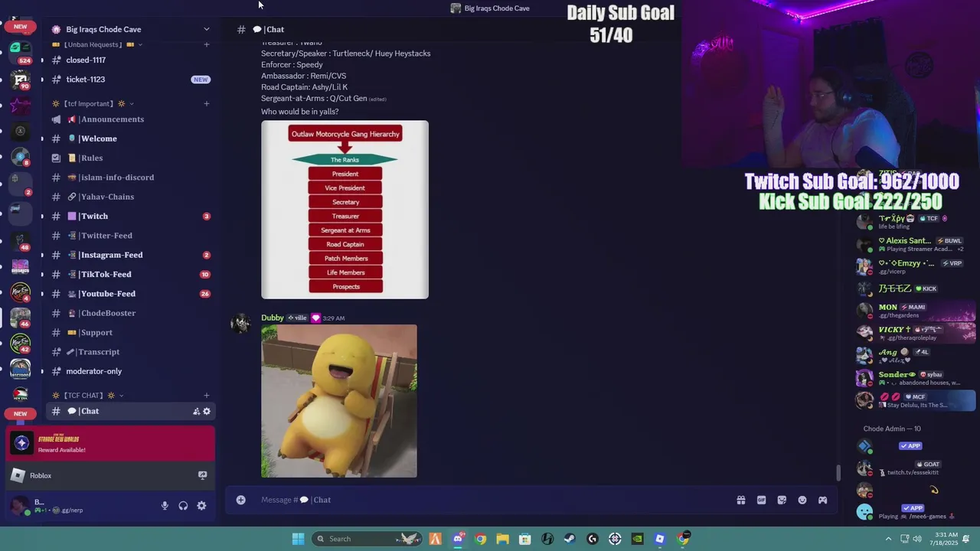This screenshot has width=980, height=551.
Task: Open Steam from the taskbar
Action: (x=570, y=539)
